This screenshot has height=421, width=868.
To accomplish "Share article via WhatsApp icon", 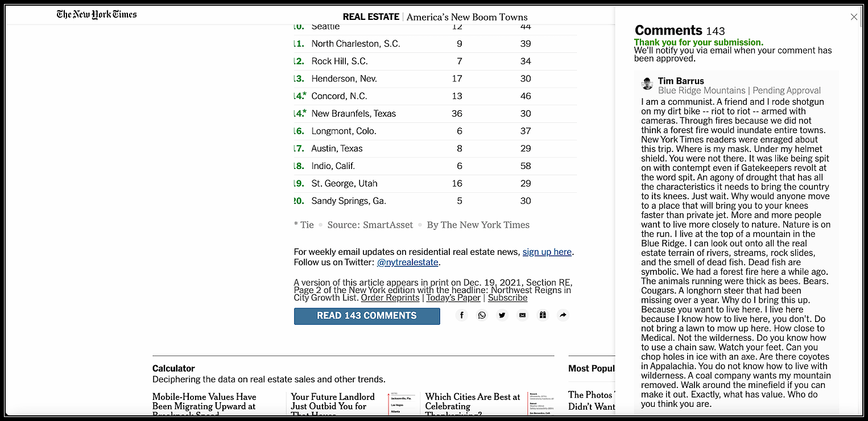I will 482,315.
